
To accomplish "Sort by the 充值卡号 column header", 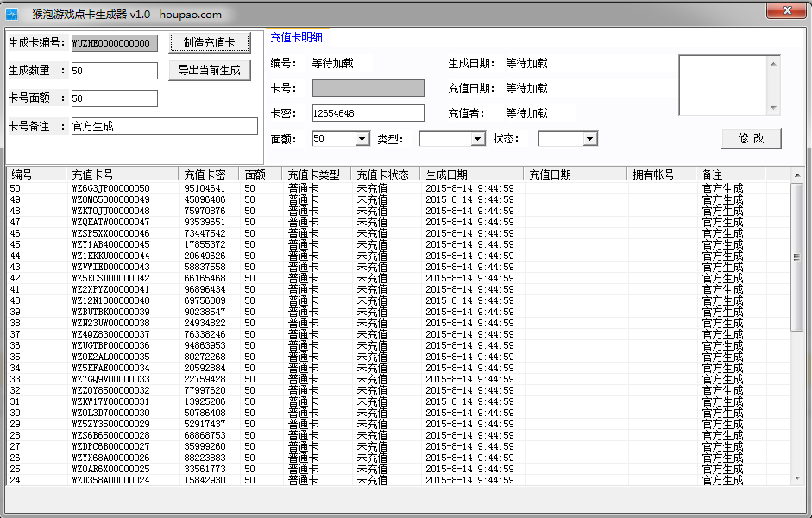I will click(x=123, y=174).
